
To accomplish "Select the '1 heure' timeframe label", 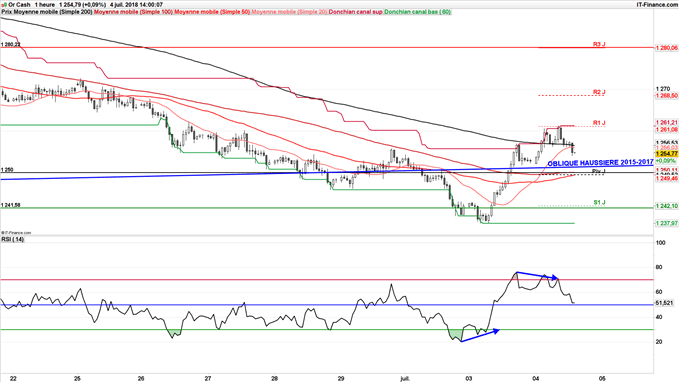I will (45, 4).
